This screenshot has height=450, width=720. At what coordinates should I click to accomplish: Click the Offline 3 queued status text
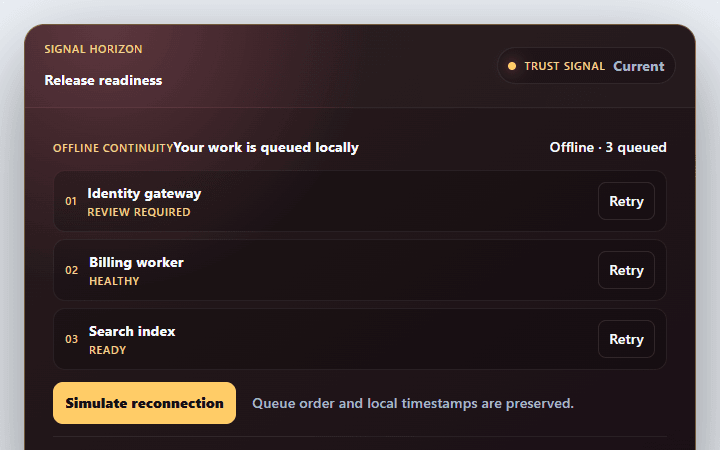tap(608, 147)
